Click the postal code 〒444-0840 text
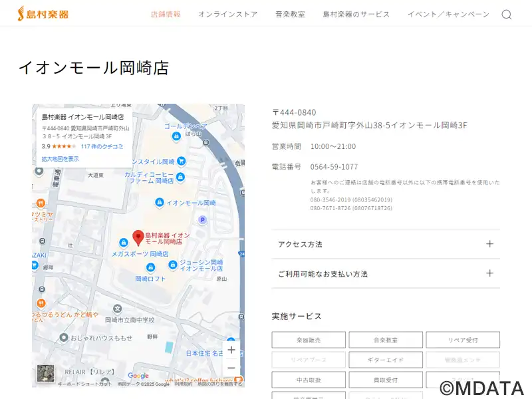 pyautogui.click(x=294, y=112)
